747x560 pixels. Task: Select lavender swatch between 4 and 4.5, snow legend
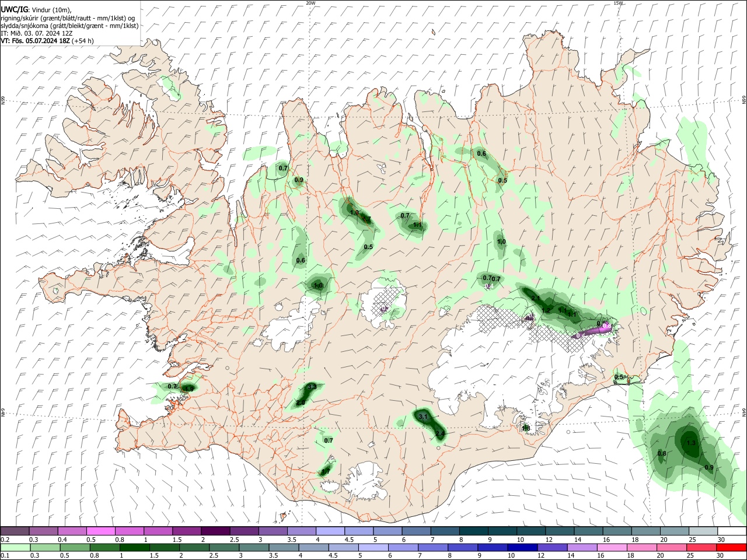point(330,531)
